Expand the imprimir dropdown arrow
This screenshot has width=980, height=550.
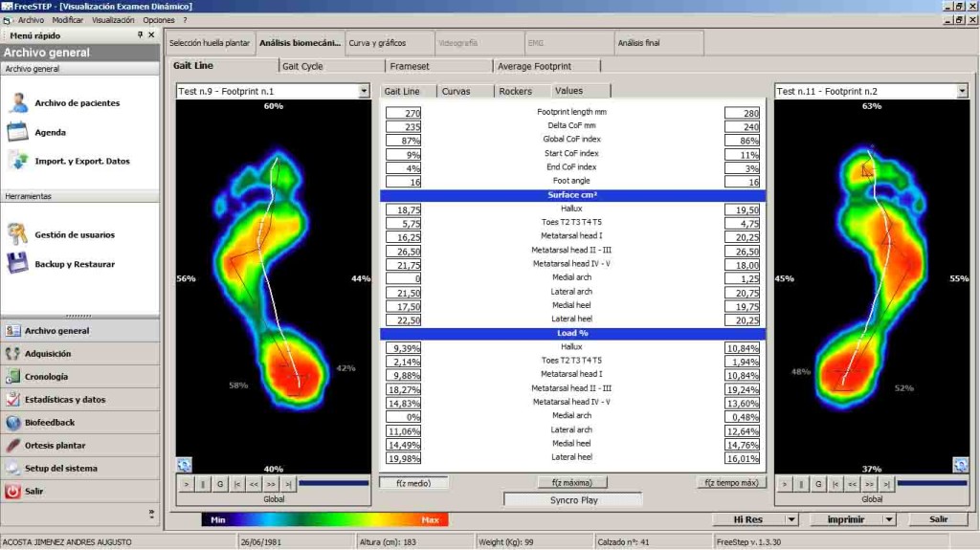[889, 519]
